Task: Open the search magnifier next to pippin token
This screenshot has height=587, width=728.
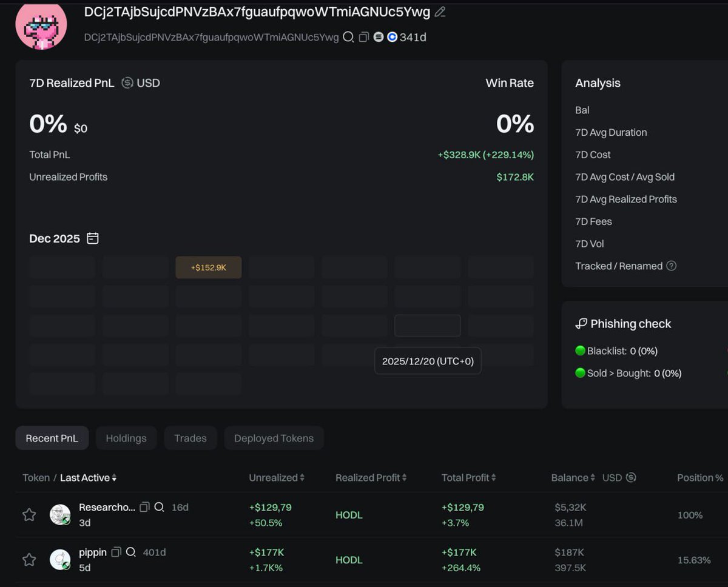Action: click(131, 552)
